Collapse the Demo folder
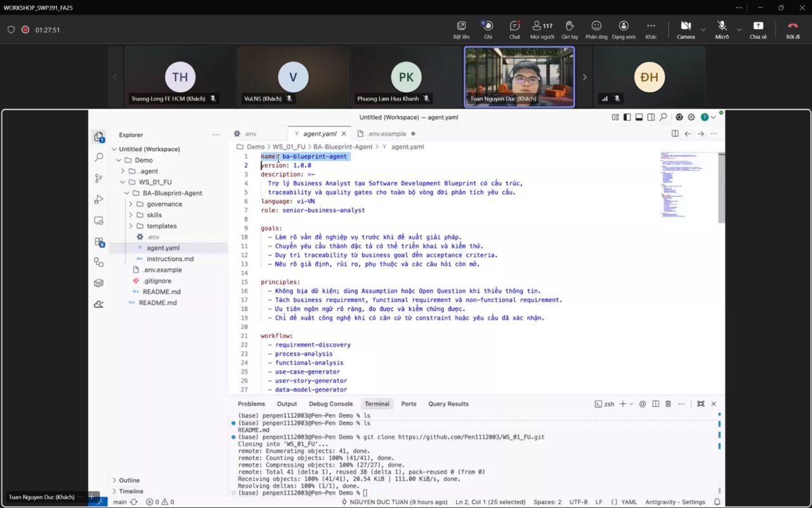The width and height of the screenshot is (812, 508). pyautogui.click(x=119, y=160)
